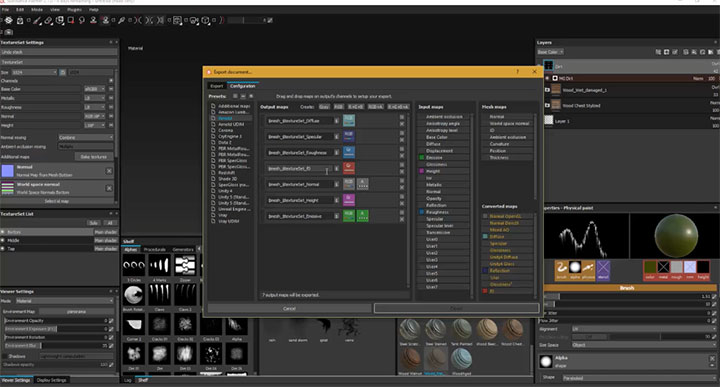The image size is (720, 387).
Task: Hide the Wood Chest Stylized layer
Action: [x=547, y=105]
